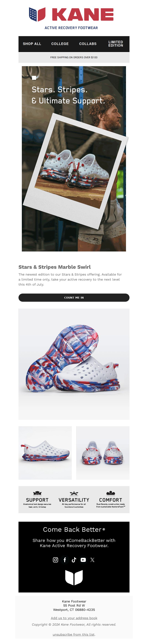The width and height of the screenshot is (148, 644).
Task: Open the rear view shoe pair thumbnail
Action: tap(103, 453)
